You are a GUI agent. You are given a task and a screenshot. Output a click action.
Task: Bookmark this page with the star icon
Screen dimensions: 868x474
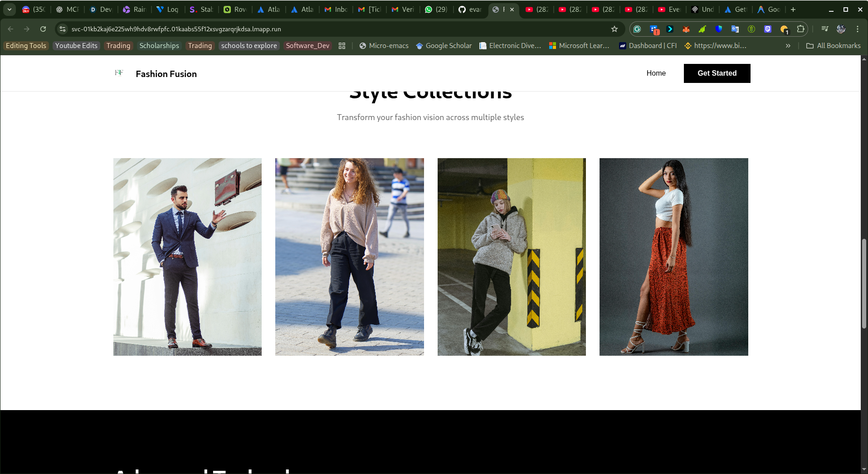click(614, 29)
